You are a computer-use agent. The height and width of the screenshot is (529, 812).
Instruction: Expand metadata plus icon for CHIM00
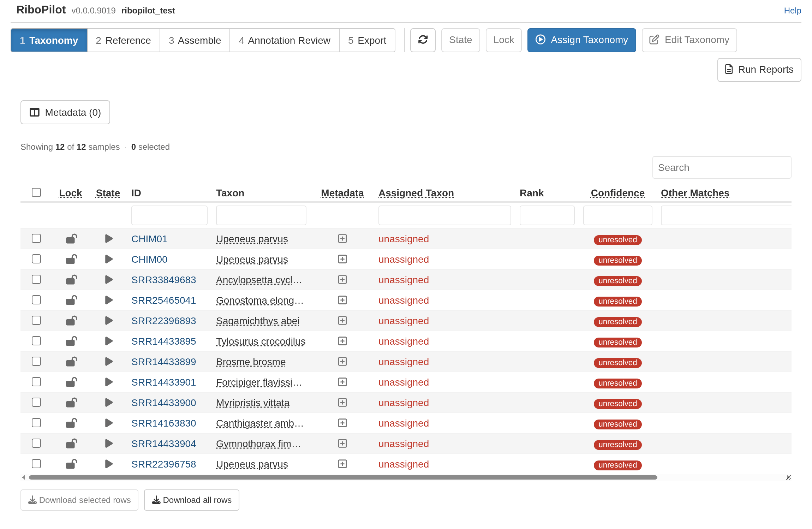pos(342,259)
